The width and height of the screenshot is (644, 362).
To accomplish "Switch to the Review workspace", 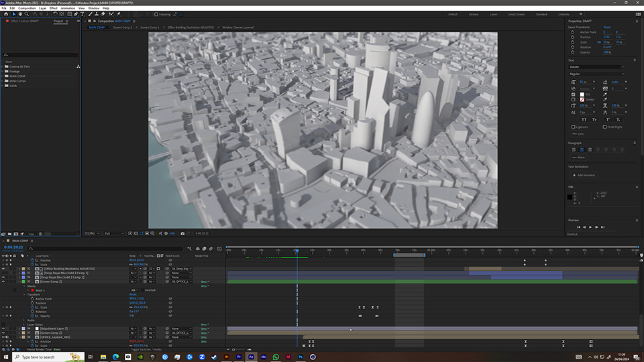I will [x=474, y=14].
